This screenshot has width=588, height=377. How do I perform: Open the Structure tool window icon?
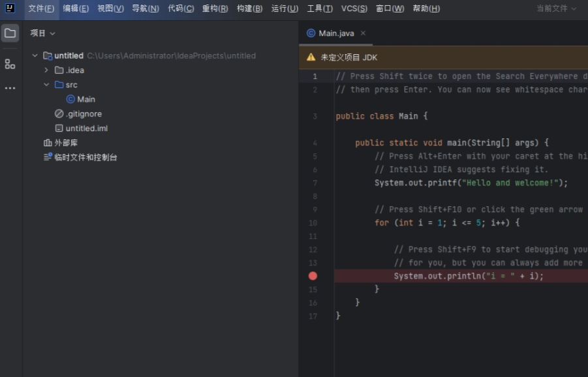10,64
